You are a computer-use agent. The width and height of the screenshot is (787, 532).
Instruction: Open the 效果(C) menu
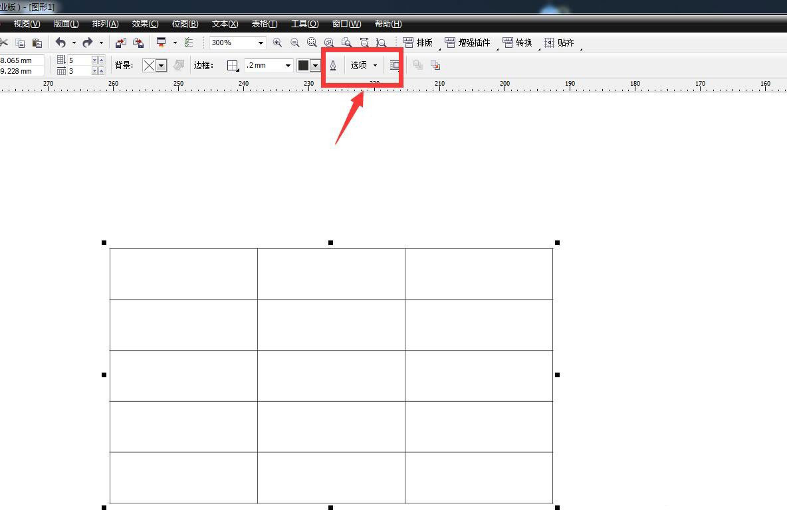pyautogui.click(x=145, y=24)
